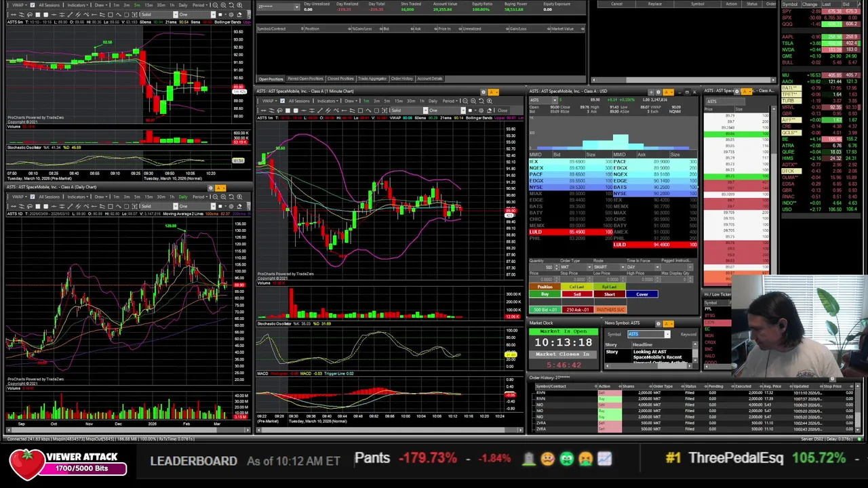Select 5m timeframe on 1 Minute Chart
The height and width of the screenshot is (488, 868).
(387, 101)
